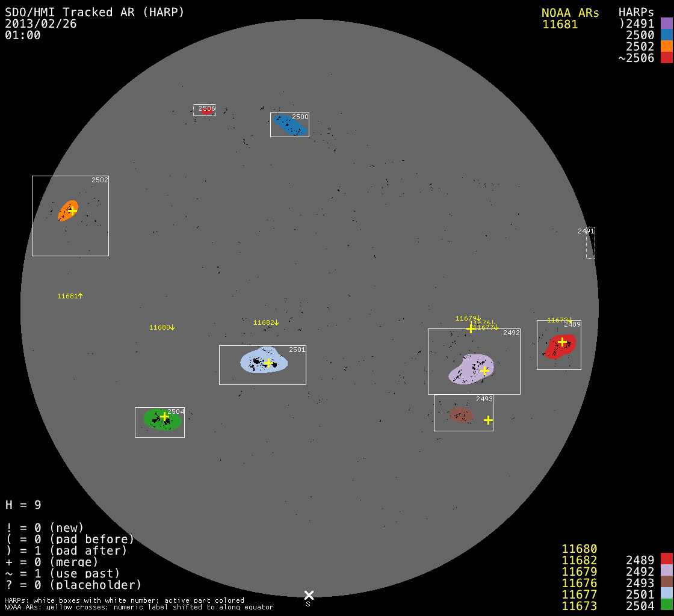
Task: Click the green swatch beside 2504 in legend
Action: (666, 606)
